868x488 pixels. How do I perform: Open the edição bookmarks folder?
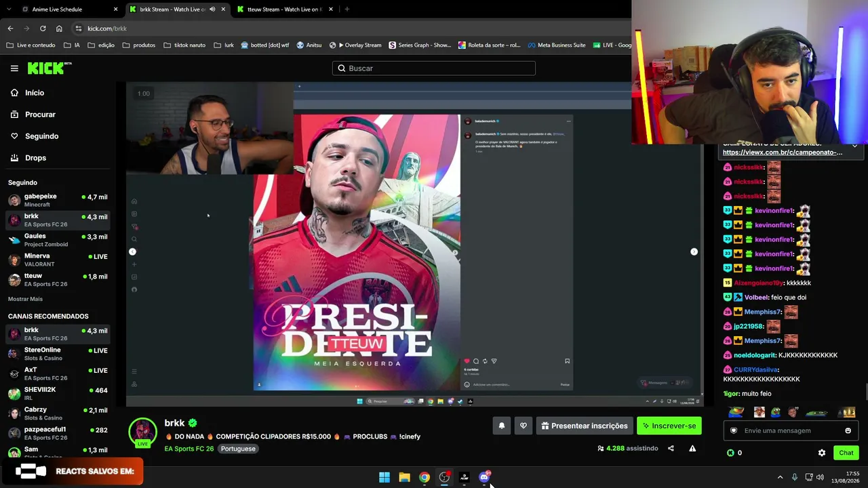[x=101, y=45]
